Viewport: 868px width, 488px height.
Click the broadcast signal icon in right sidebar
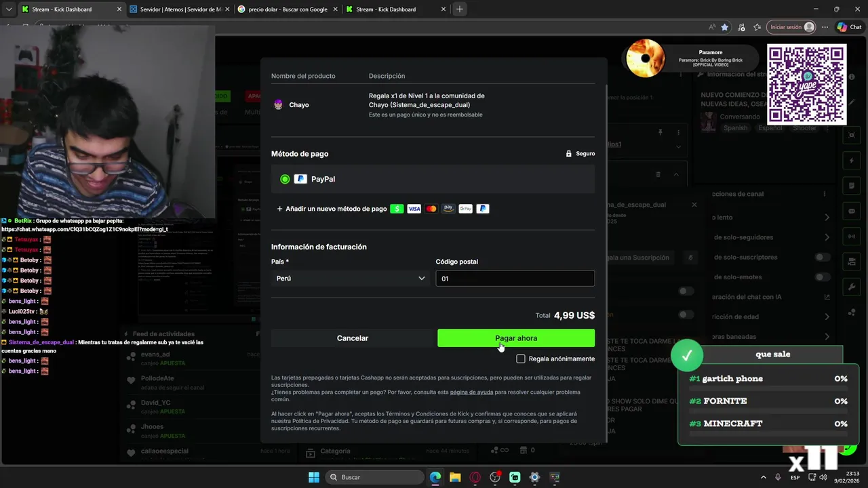click(852, 237)
